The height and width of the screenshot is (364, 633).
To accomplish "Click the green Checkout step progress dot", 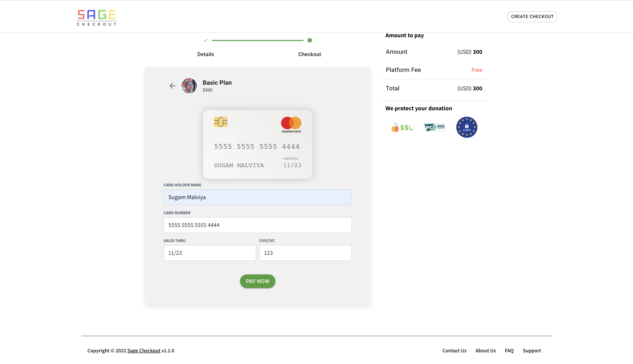I will coord(310,40).
